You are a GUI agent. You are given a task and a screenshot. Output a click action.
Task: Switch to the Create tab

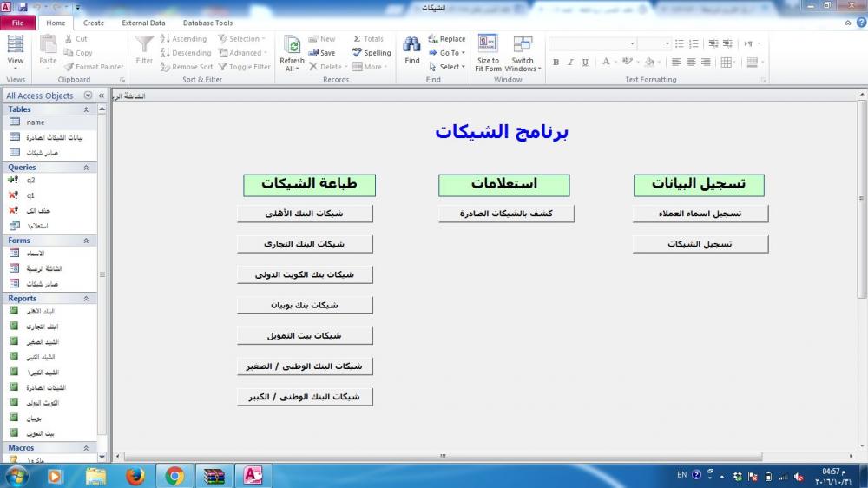click(x=94, y=23)
